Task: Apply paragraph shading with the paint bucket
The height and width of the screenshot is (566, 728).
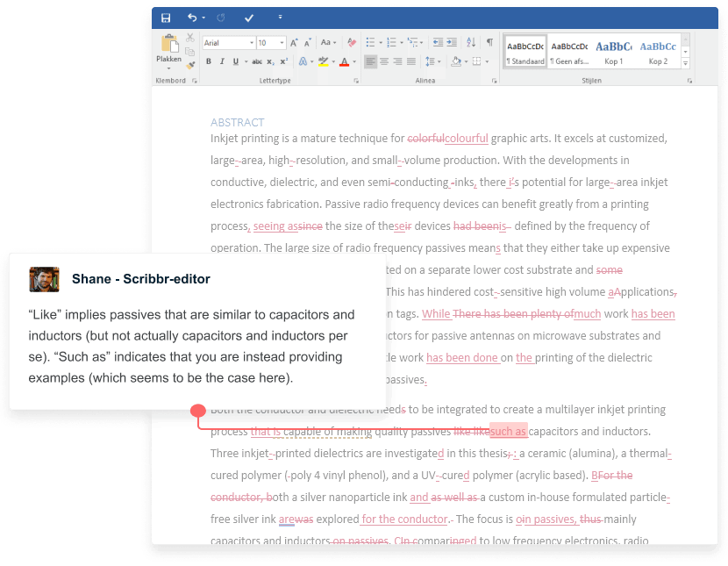Action: [456, 61]
